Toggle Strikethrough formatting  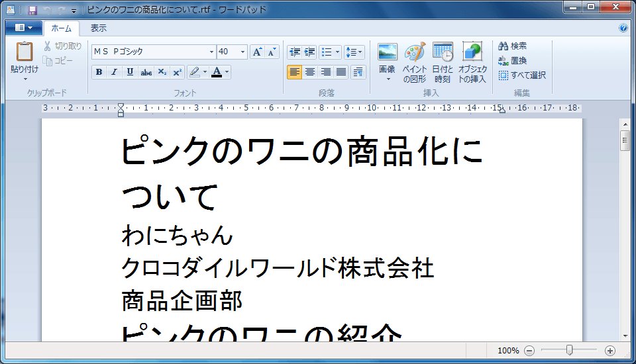[x=146, y=72]
